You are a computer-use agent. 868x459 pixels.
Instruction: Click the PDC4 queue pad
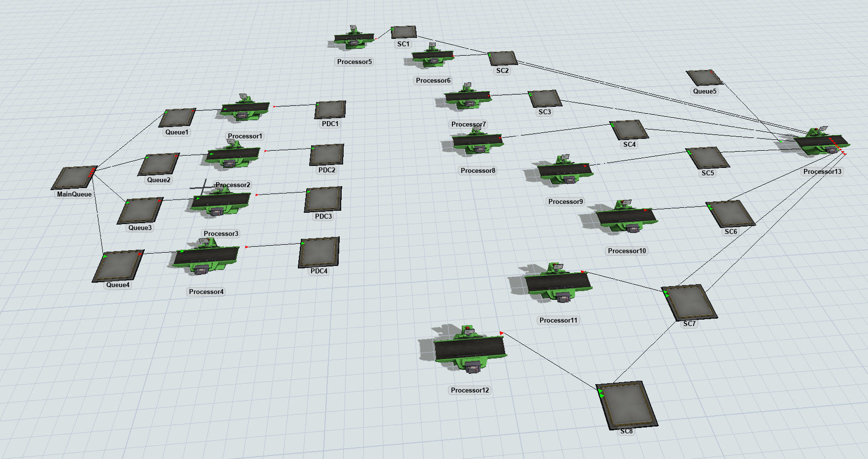pos(319,253)
